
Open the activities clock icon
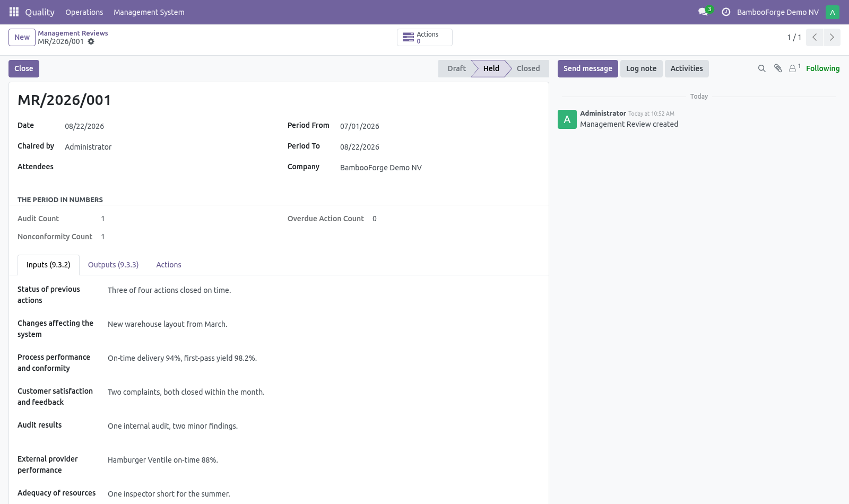coord(726,12)
